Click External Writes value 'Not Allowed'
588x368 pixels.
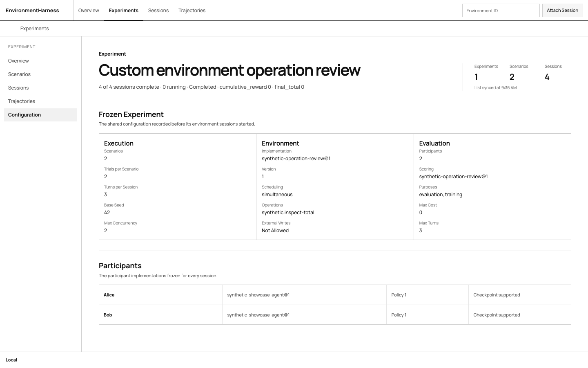[x=275, y=231]
